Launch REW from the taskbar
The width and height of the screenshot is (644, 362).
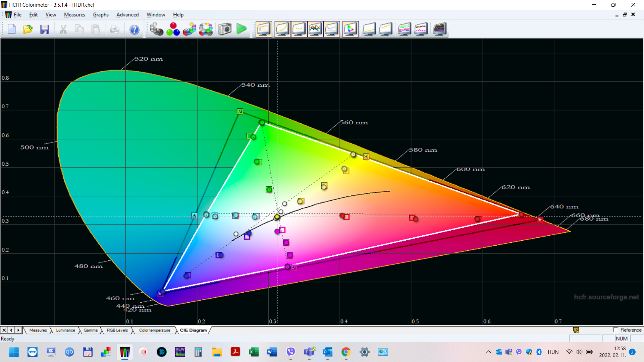point(180,352)
